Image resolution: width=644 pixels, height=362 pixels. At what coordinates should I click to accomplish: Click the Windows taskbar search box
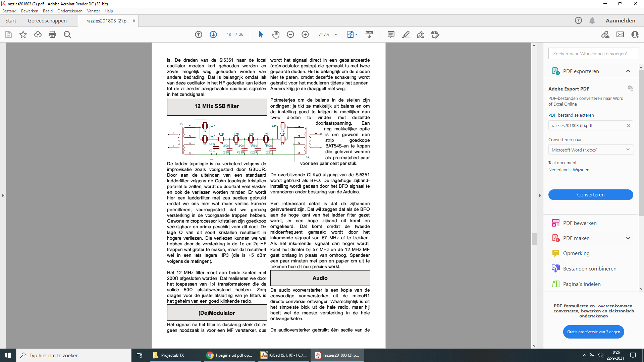[x=74, y=355]
